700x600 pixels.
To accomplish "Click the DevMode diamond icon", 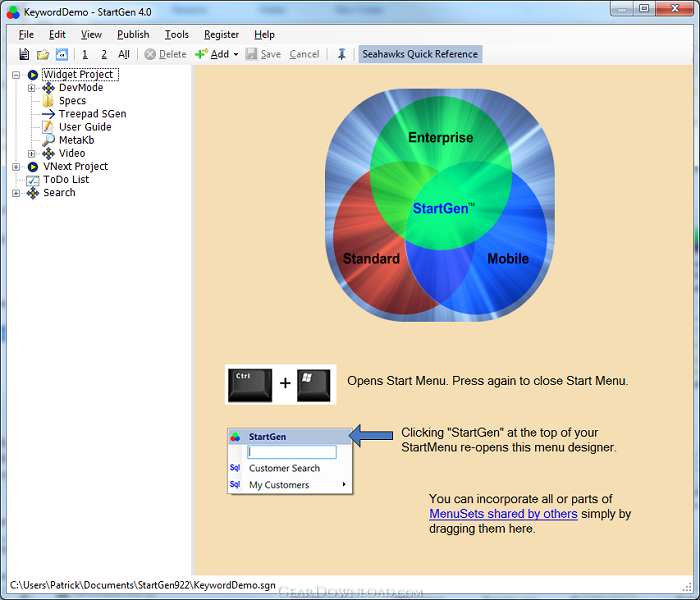I will pos(48,88).
